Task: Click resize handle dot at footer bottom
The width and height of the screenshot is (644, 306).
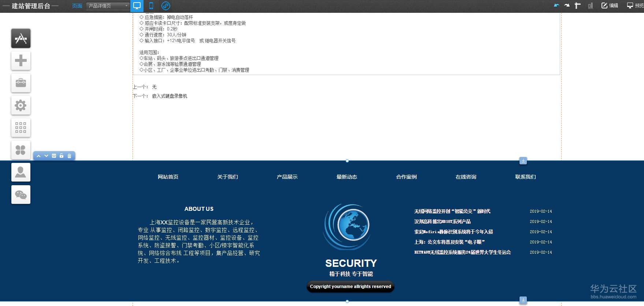Action: pos(347,301)
